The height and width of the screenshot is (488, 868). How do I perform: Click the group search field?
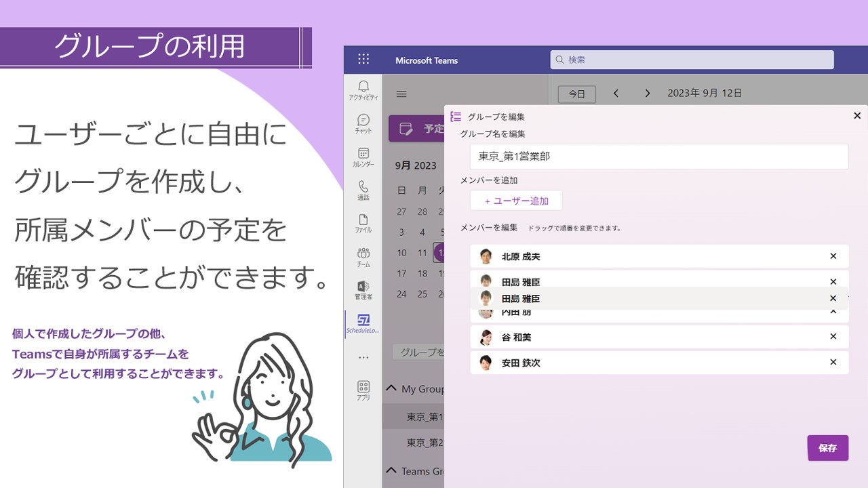(419, 352)
